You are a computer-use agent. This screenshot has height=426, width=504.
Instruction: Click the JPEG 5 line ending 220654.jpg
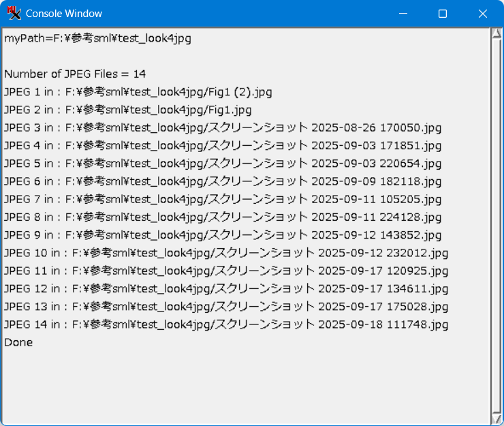[x=223, y=163]
